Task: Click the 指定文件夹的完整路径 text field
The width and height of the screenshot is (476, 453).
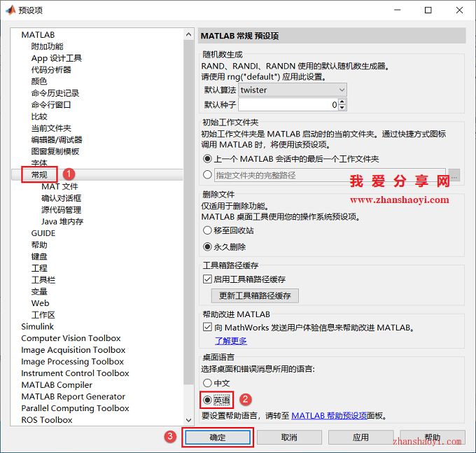Action: click(x=330, y=175)
